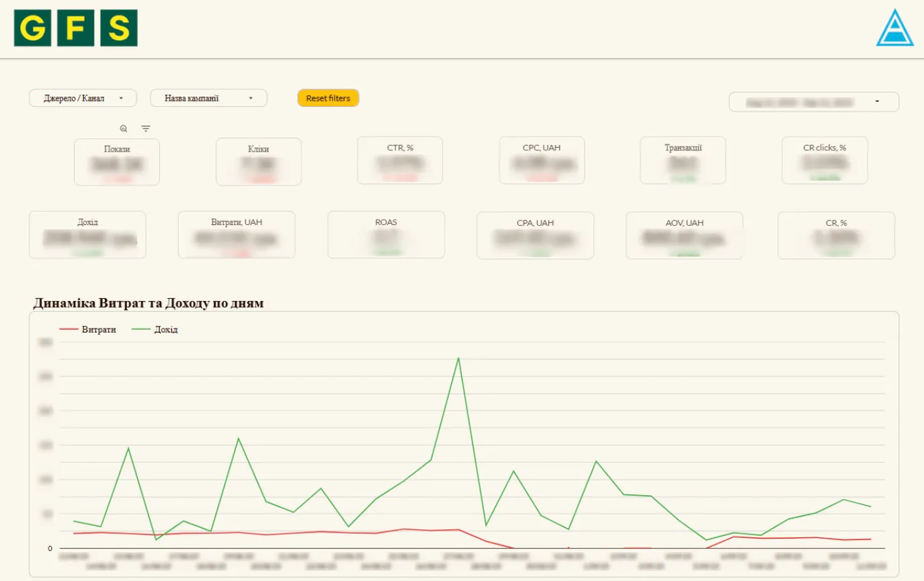Viewport: 924px width, 581px height.
Task: Select the AOV, UAH scorecard
Action: click(684, 235)
